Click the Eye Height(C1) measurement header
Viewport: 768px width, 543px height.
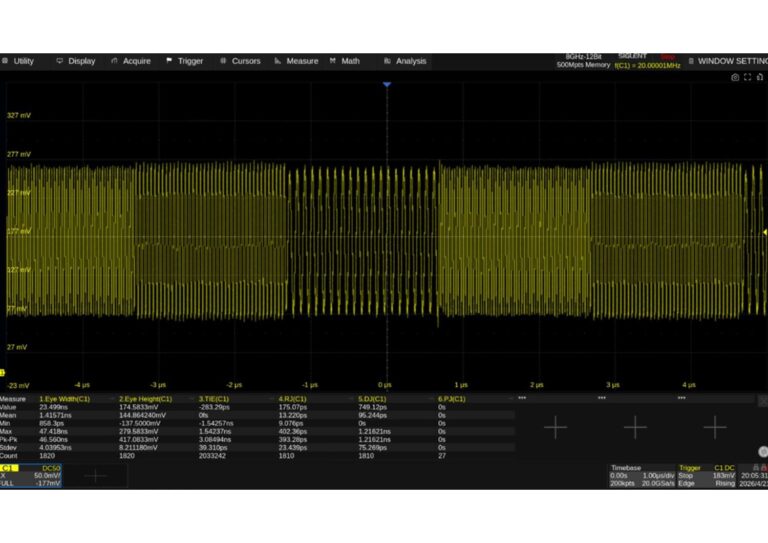pyautogui.click(x=145, y=399)
